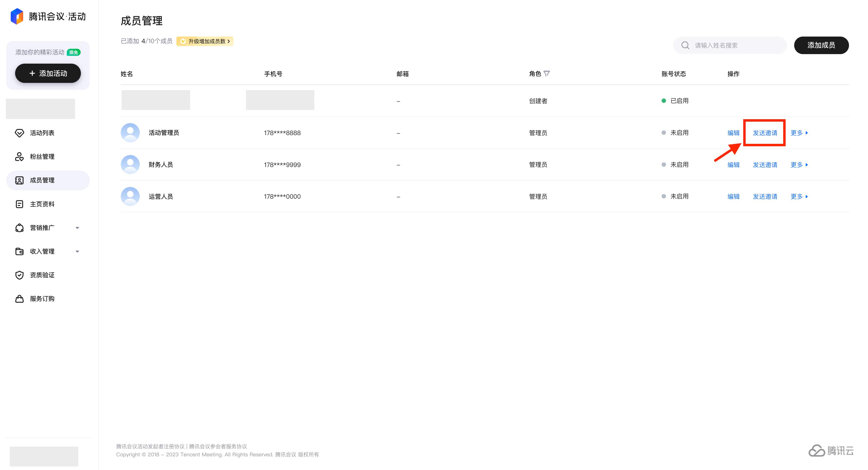Expand the 收入管理 submenu arrow
868x470 pixels.
(x=77, y=252)
